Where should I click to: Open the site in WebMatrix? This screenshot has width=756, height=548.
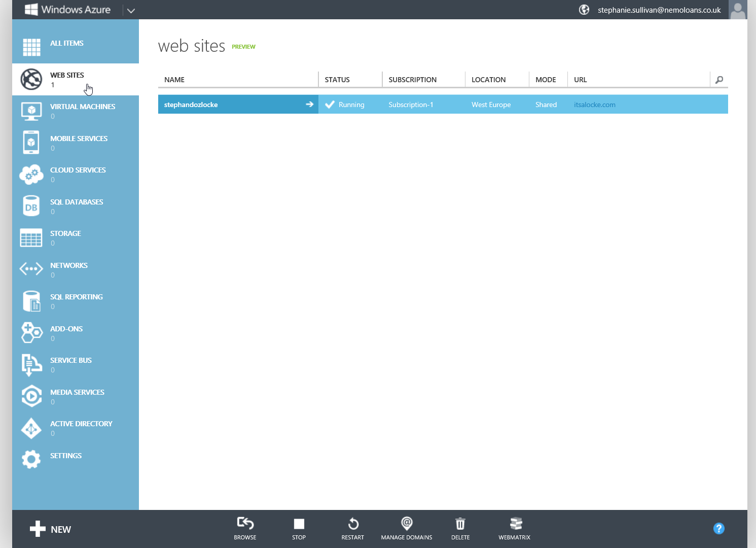[514, 528]
